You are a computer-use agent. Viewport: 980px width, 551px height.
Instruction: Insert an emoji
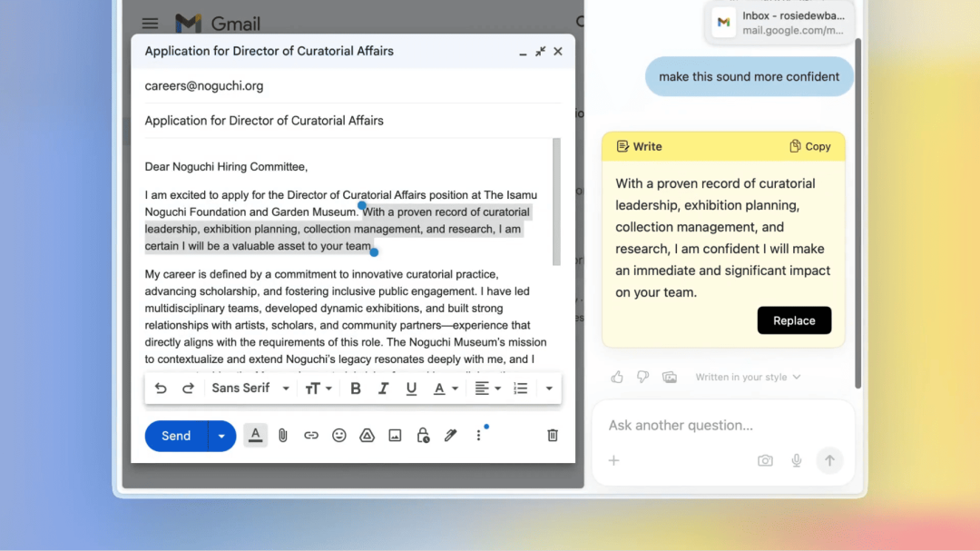click(x=339, y=436)
